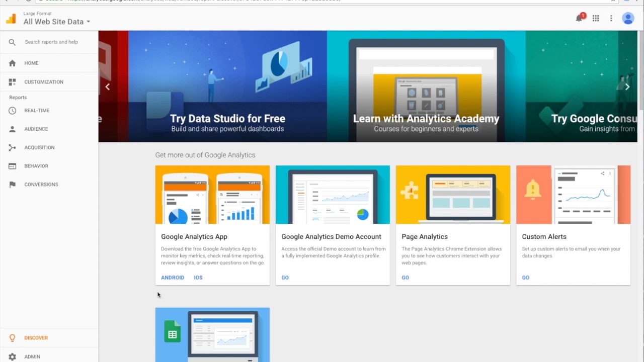Click the Admin gear icon
This screenshot has height=362, width=644.
click(13, 357)
